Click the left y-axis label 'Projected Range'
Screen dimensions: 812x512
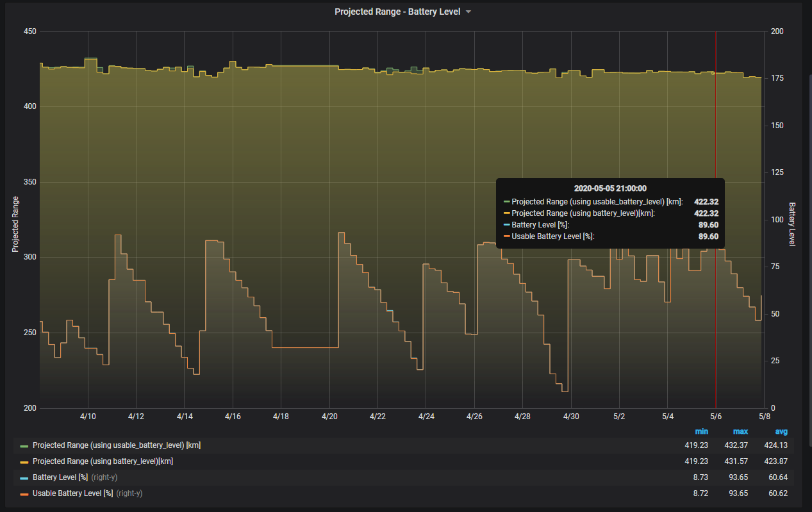[15, 224]
